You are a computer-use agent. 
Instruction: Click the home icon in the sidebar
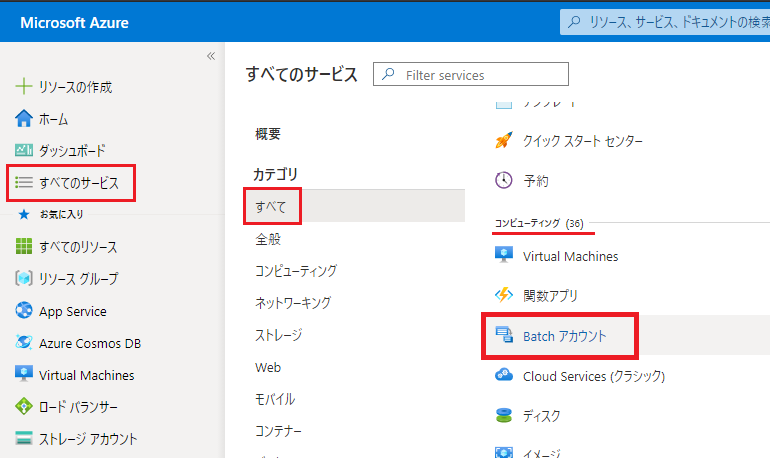(x=24, y=118)
